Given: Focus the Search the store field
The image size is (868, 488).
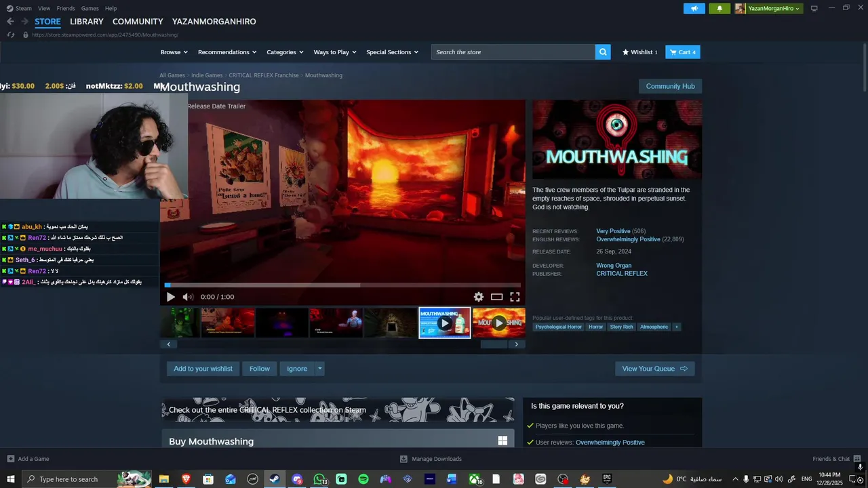Looking at the screenshot, I should (513, 52).
